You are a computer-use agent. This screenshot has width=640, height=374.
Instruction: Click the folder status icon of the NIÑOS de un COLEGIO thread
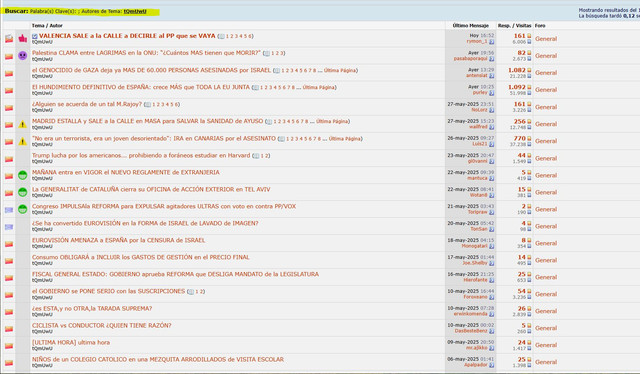9,363
